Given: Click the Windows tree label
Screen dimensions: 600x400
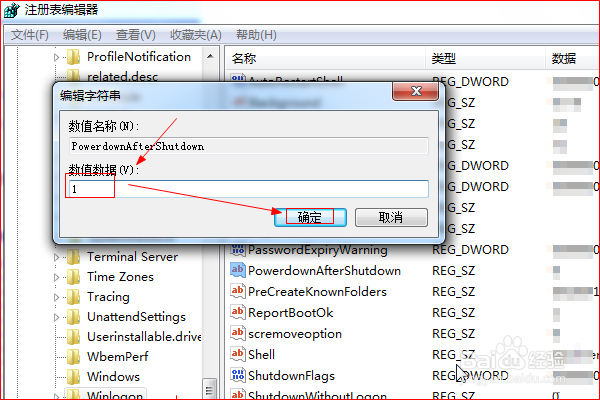Looking at the screenshot, I should point(113,377).
